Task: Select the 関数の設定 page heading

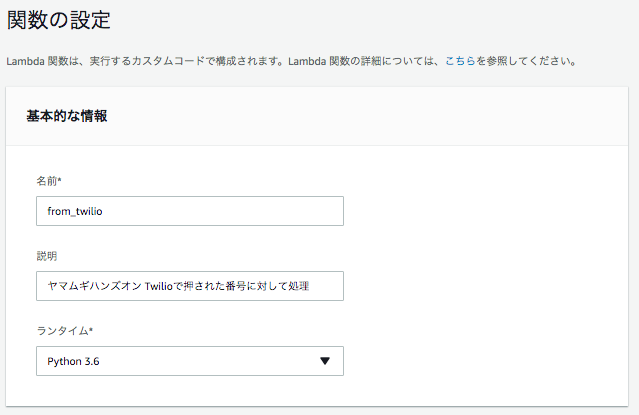Action: 59,20
